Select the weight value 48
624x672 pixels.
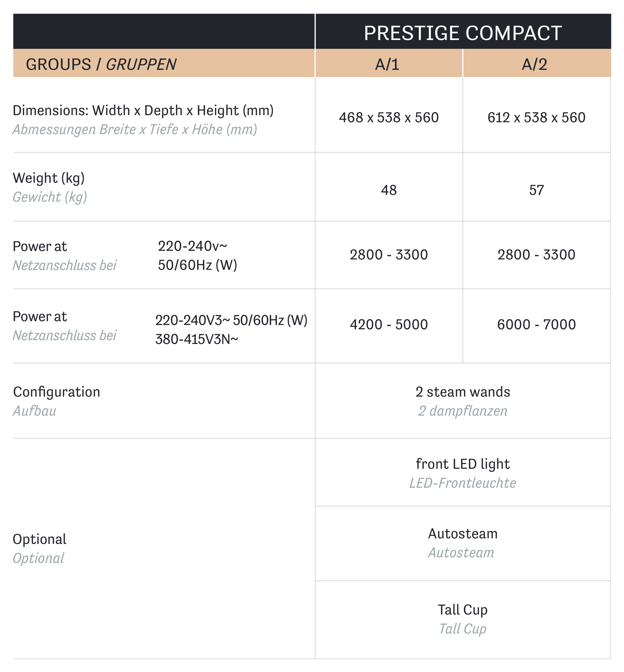tap(389, 190)
